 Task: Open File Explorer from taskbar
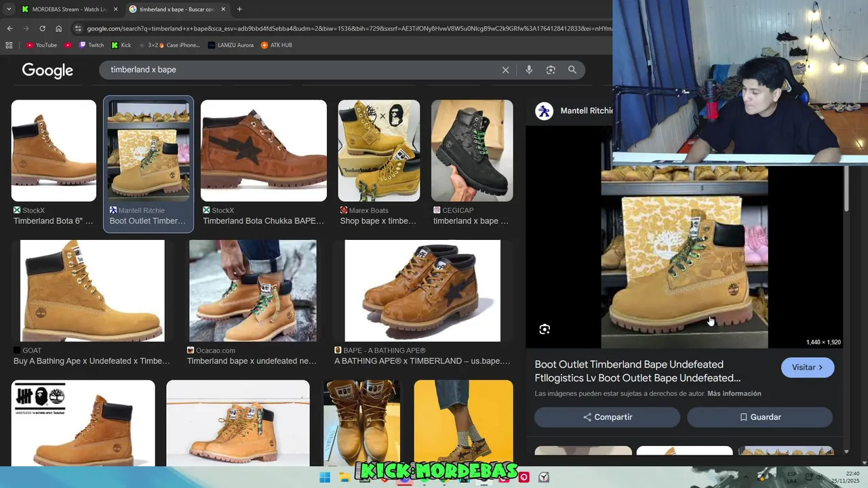pos(345,477)
